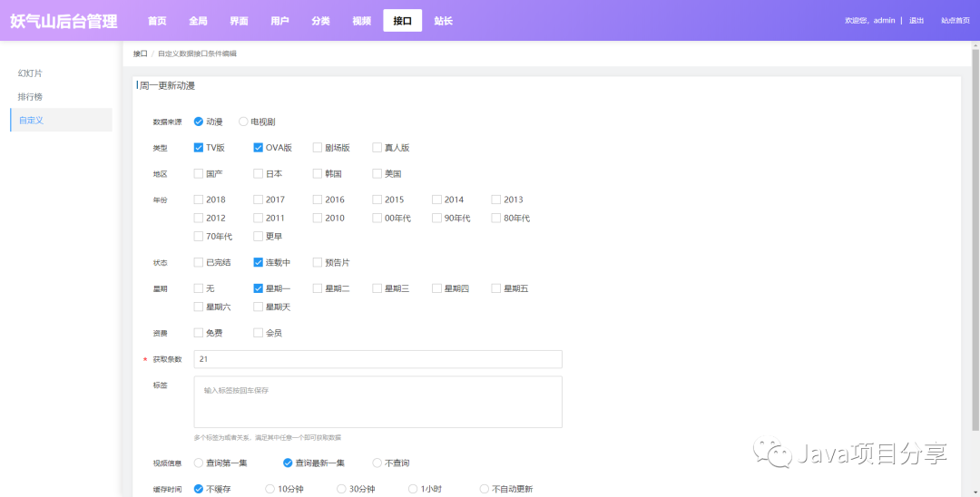Open the 首页 nav tab
The image size is (980, 497).
click(158, 21)
